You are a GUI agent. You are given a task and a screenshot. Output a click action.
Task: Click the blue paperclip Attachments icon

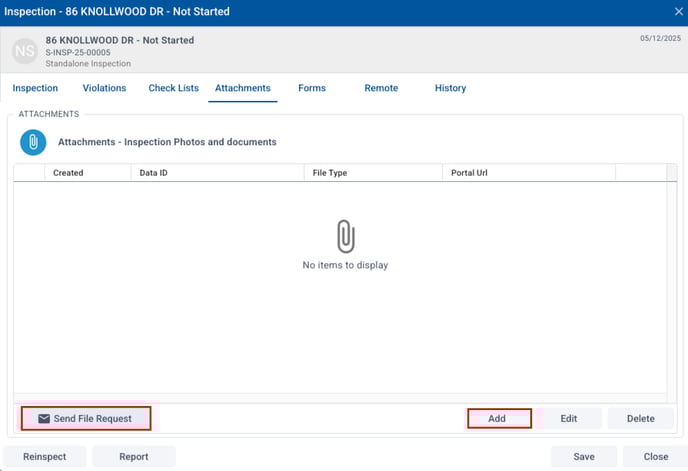pyautogui.click(x=33, y=143)
